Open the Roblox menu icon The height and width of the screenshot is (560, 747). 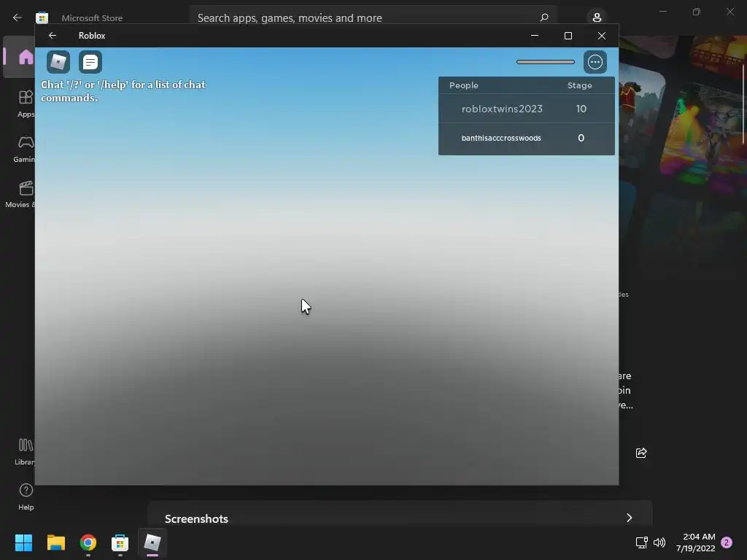click(x=58, y=62)
